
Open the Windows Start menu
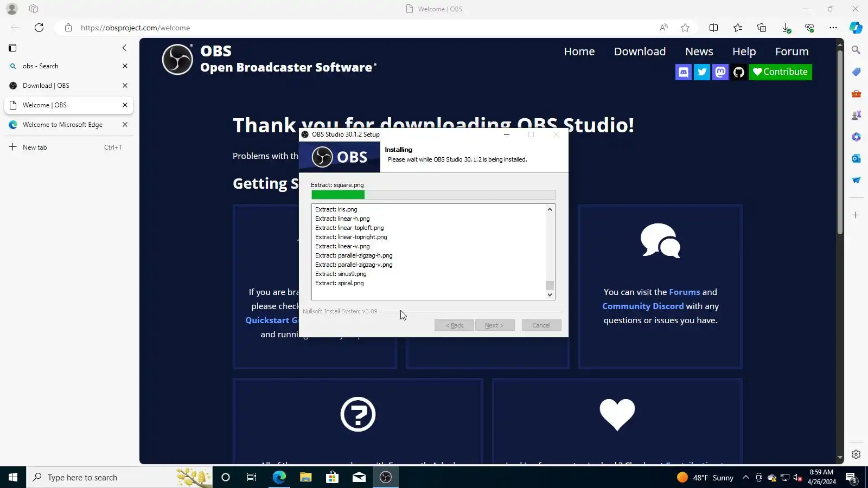pyautogui.click(x=13, y=477)
